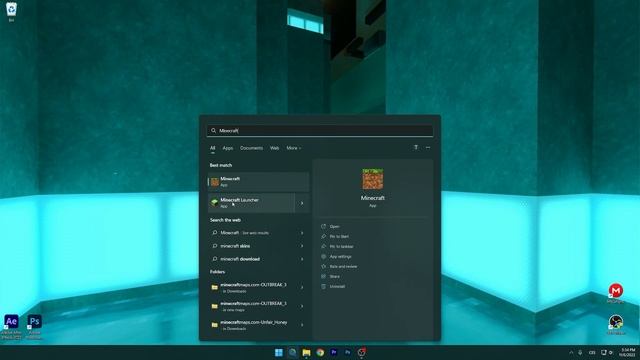Switch to the Apps filter tab
The height and width of the screenshot is (360, 640).
(x=228, y=148)
